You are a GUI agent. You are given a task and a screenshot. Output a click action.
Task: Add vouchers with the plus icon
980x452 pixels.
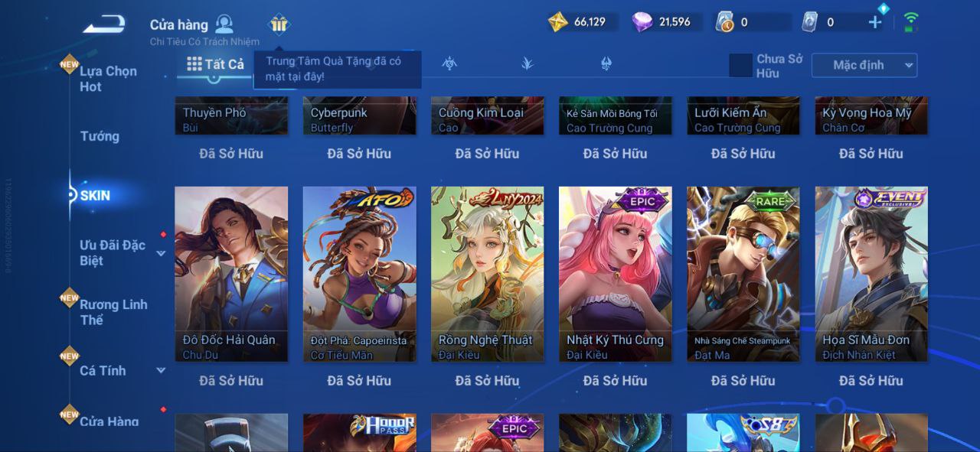[875, 22]
